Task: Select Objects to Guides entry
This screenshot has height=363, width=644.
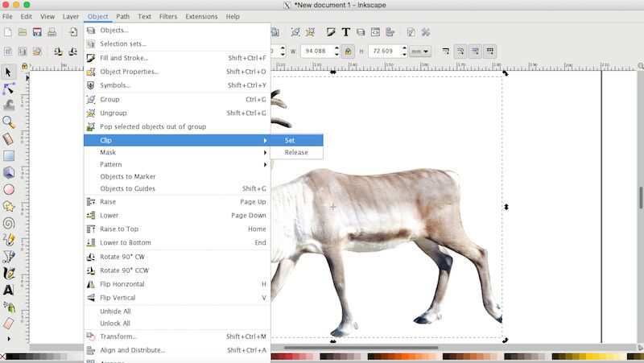Action: 177,188
